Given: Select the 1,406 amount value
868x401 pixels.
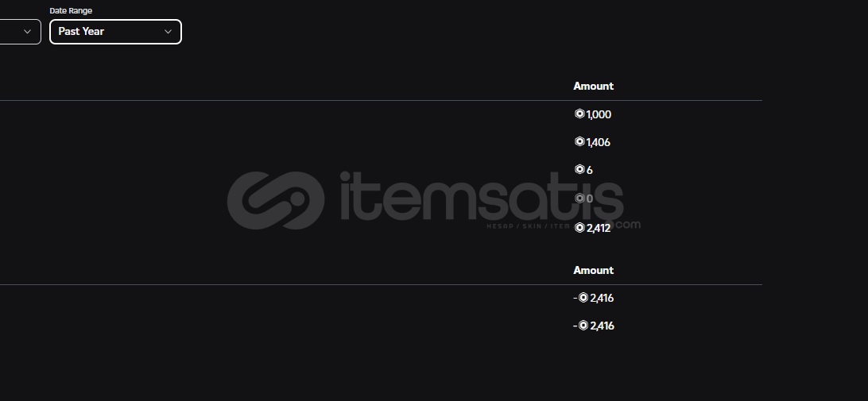Looking at the screenshot, I should pos(599,142).
